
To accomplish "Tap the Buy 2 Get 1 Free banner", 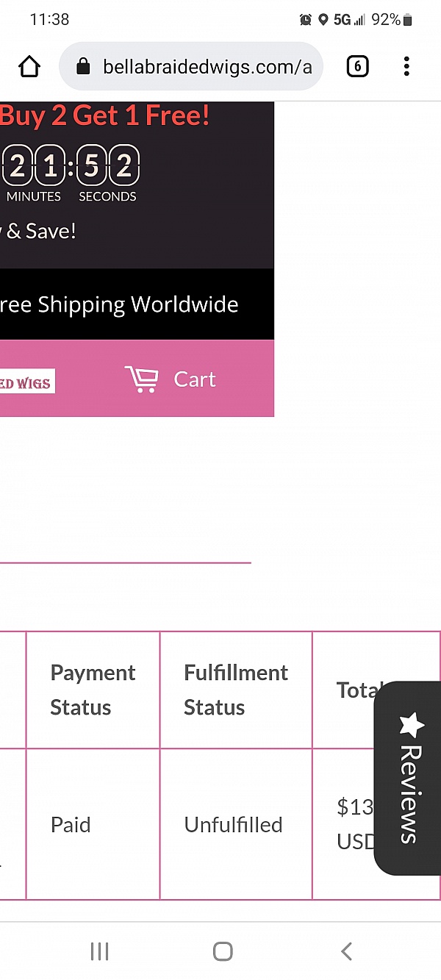I will [x=105, y=115].
